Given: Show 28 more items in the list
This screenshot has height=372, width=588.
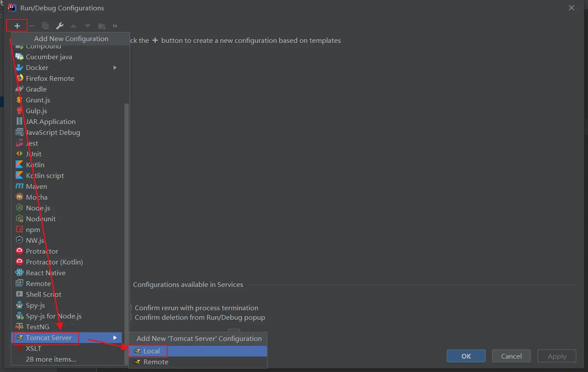Looking at the screenshot, I should coord(67,359).
